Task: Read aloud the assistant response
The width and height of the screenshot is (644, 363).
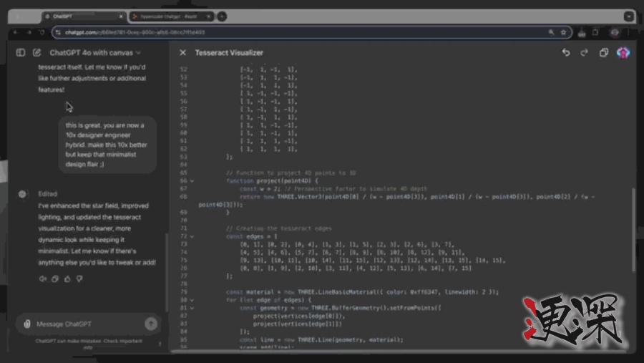Action: coord(43,279)
